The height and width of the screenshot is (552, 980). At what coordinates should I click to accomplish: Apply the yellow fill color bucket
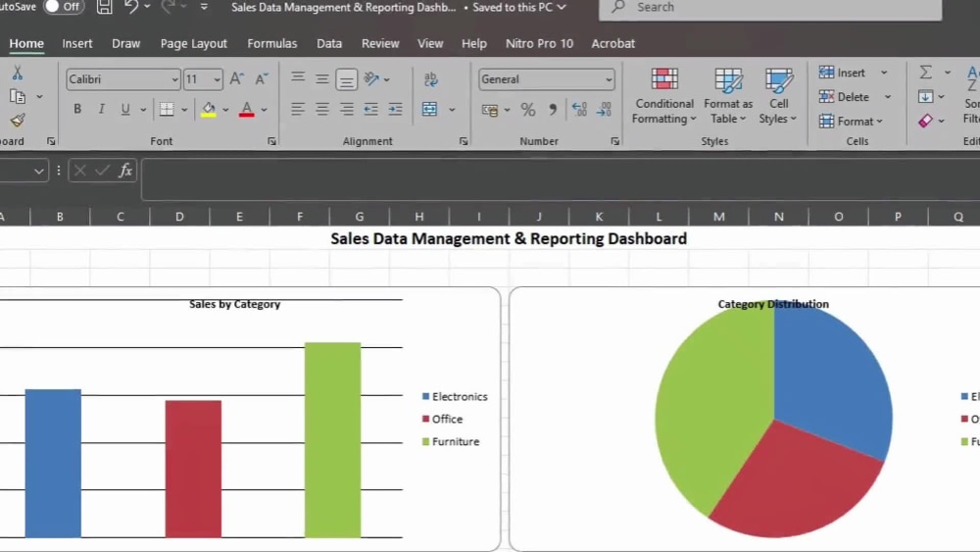208,110
